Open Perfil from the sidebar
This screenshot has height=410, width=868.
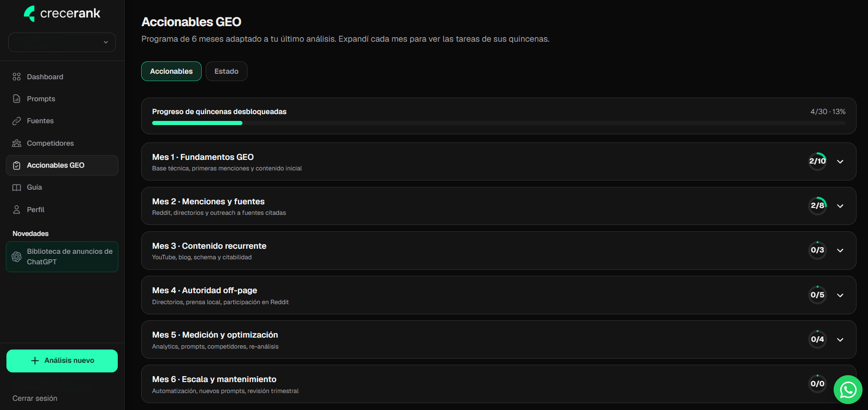(62, 209)
